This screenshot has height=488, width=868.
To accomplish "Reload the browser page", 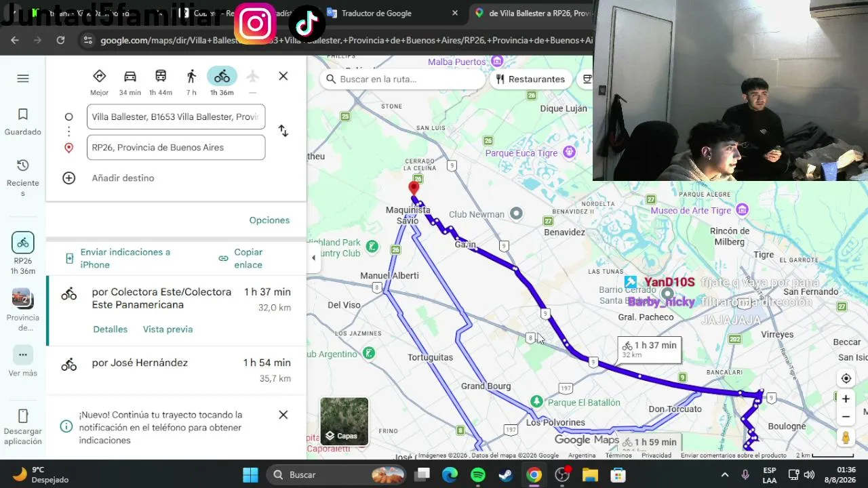I will point(60,40).
